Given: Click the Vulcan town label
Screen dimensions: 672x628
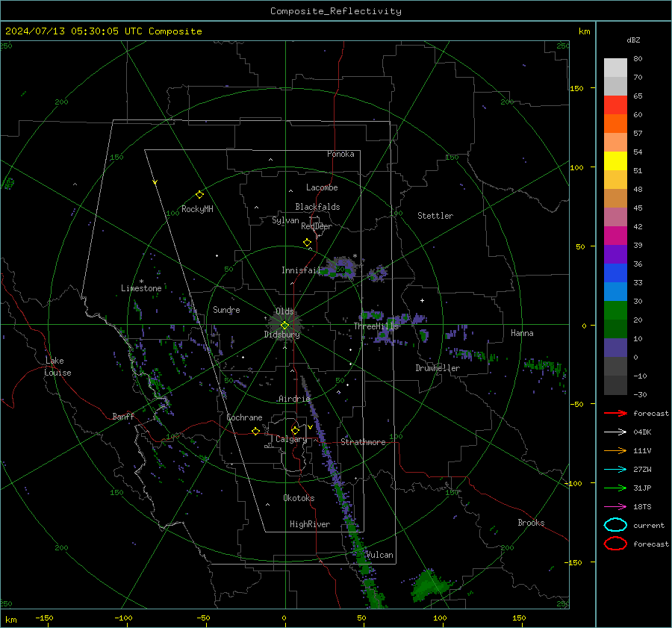Looking at the screenshot, I should click(379, 555).
